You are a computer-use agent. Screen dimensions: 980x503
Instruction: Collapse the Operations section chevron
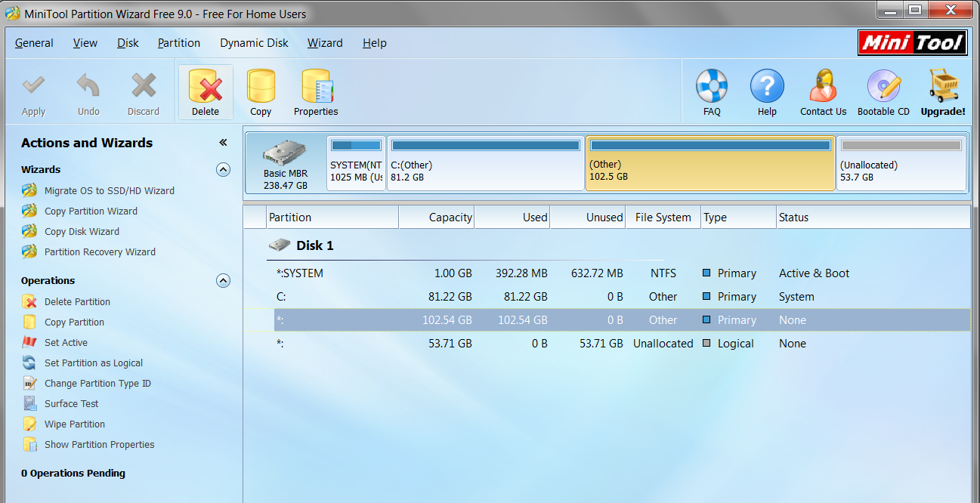[x=223, y=280]
